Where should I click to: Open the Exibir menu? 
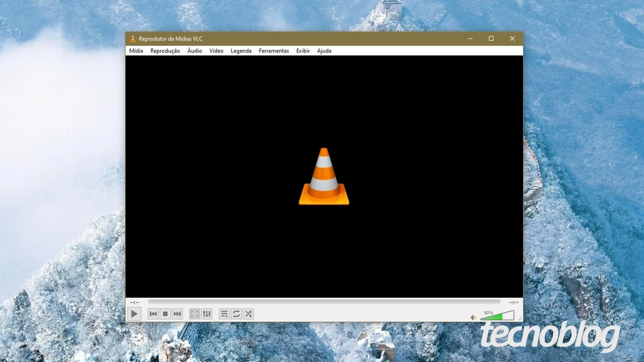pyautogui.click(x=303, y=51)
